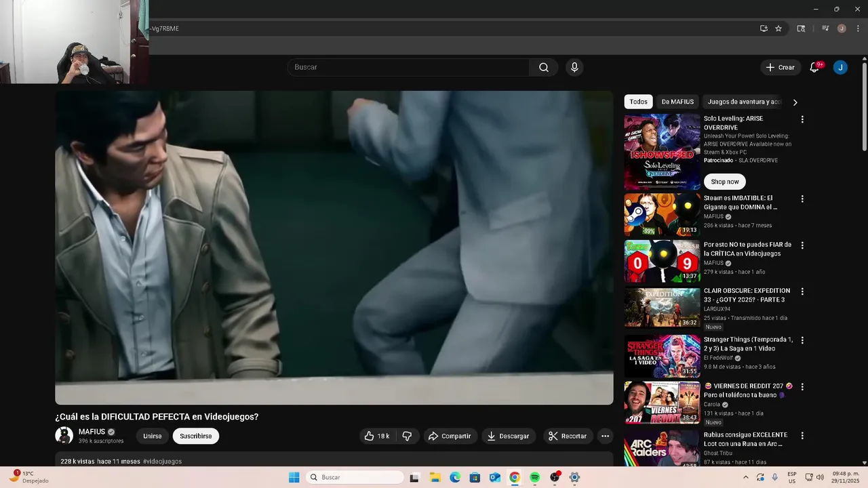Click the Unirse button
Image resolution: width=868 pixels, height=488 pixels.
(153, 436)
